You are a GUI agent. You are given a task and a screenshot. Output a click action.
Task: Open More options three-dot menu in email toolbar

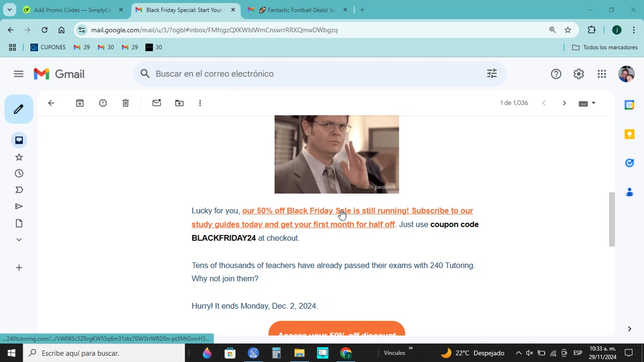(x=200, y=103)
